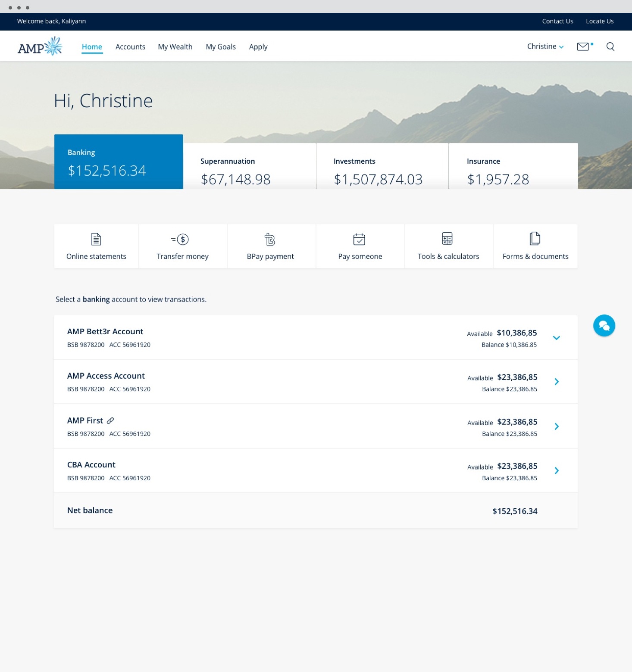
Task: Click the $67,148.98 Superannuation amount
Action: (235, 179)
